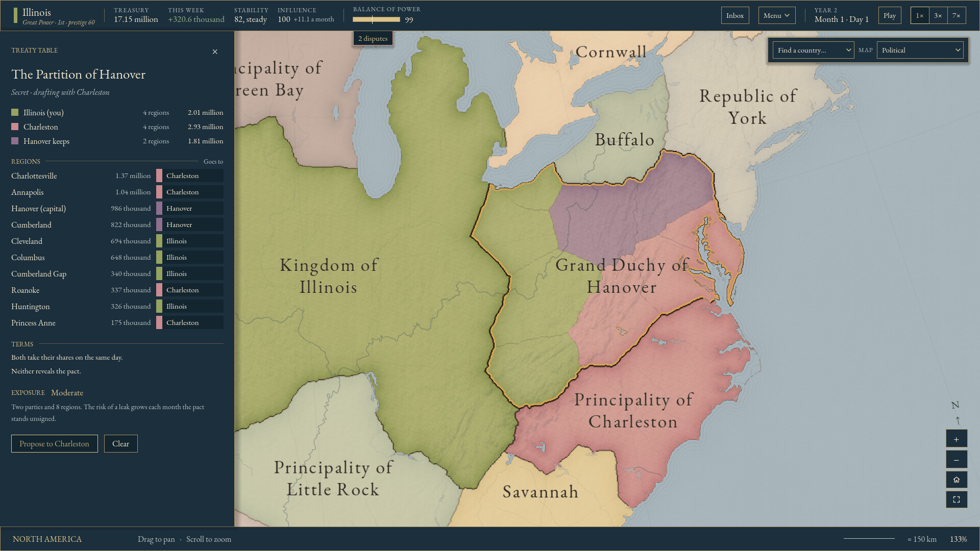Click the 133% zoom level indicator
Viewport: 980px width, 551px height.
tap(958, 539)
